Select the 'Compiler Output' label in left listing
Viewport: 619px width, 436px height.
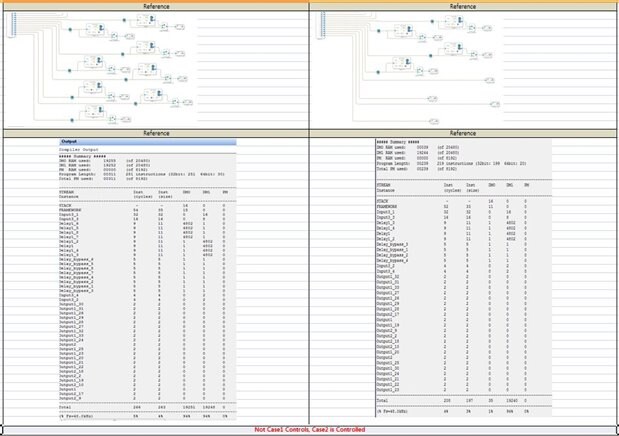[79, 150]
